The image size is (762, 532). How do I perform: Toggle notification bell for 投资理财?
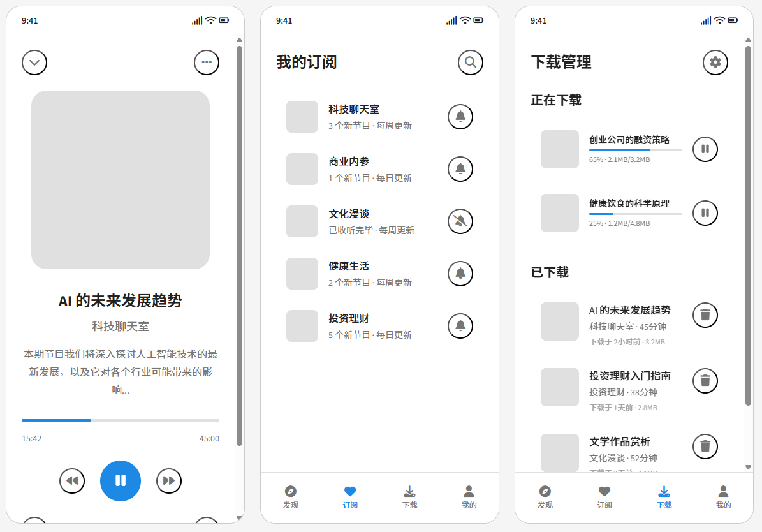click(460, 326)
